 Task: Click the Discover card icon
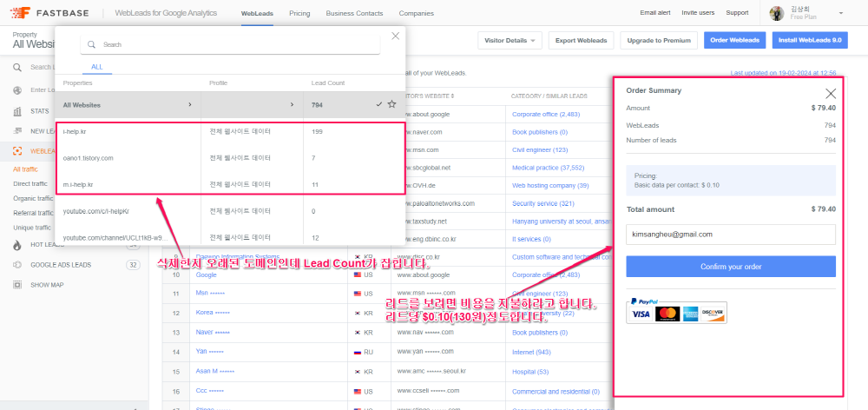click(713, 314)
